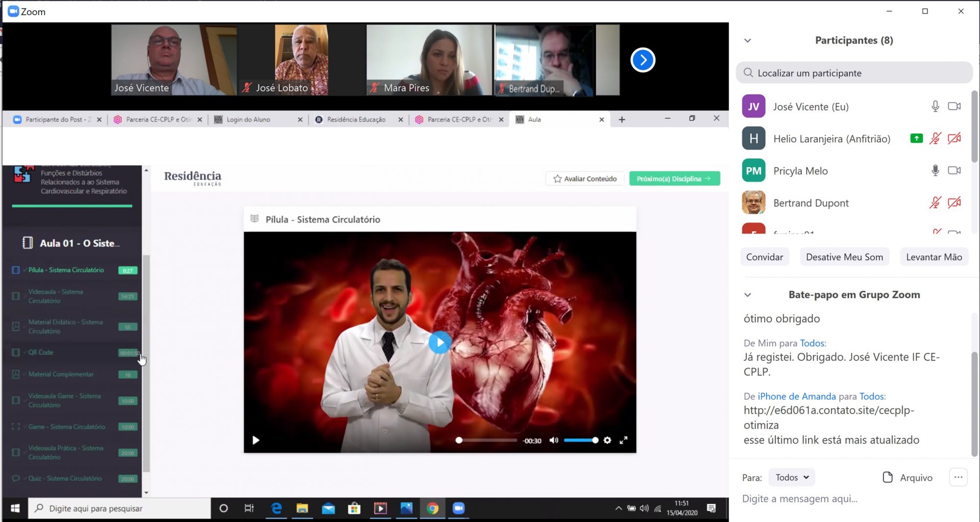
Task: Open video player settings gear
Action: click(x=607, y=440)
